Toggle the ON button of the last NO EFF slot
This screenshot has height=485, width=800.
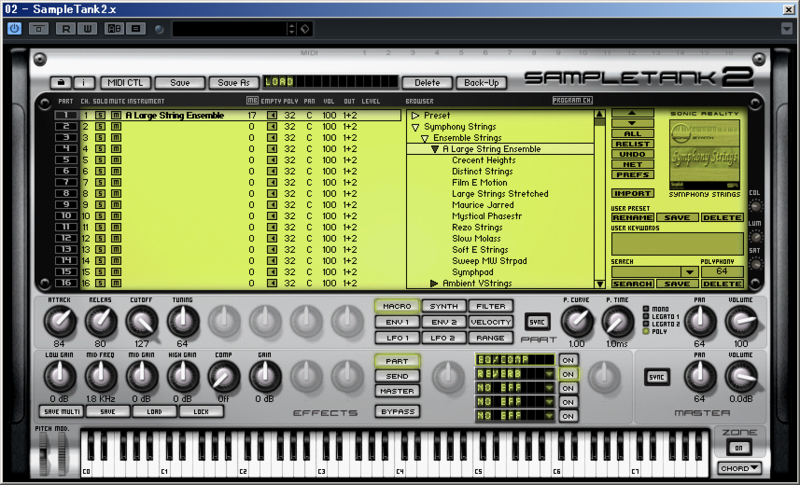[568, 416]
